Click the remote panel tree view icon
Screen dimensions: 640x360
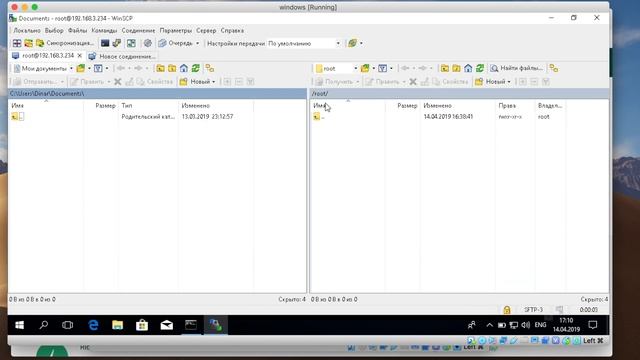[x=554, y=68]
